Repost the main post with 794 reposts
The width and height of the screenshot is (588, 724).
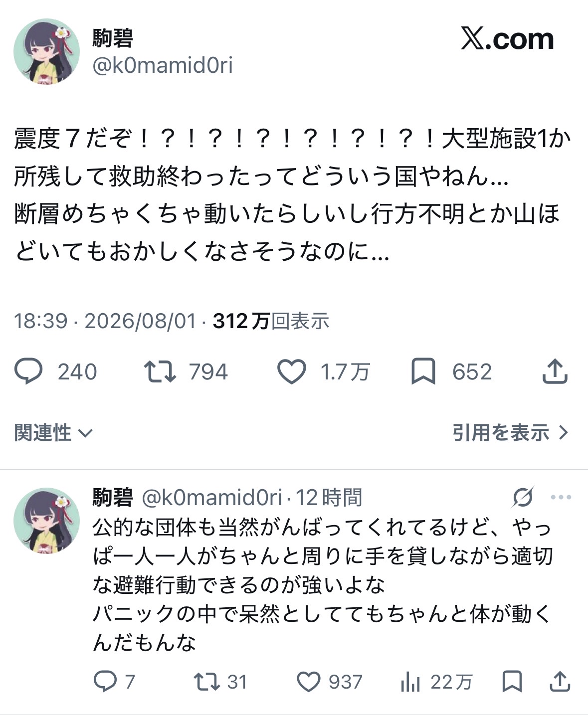[160, 372]
